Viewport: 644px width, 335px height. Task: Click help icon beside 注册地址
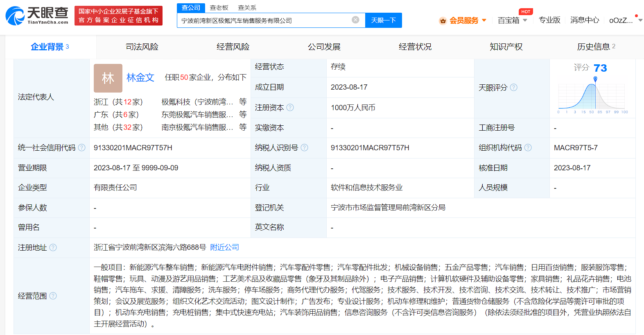53,247
